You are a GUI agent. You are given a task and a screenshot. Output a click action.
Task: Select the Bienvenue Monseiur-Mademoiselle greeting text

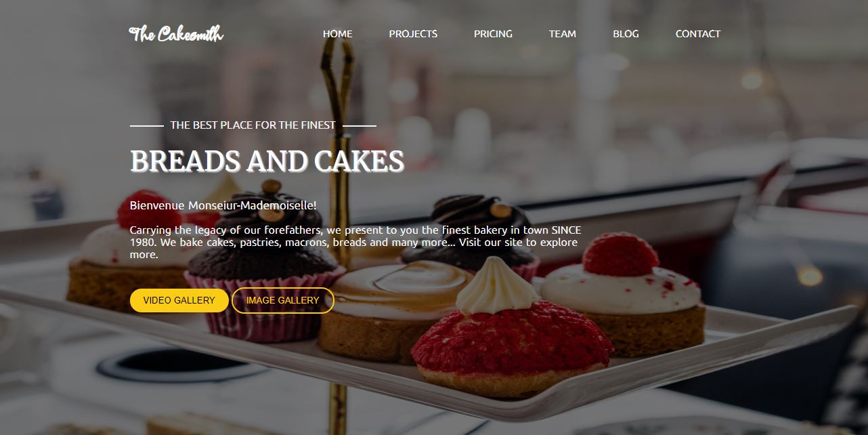tap(223, 205)
